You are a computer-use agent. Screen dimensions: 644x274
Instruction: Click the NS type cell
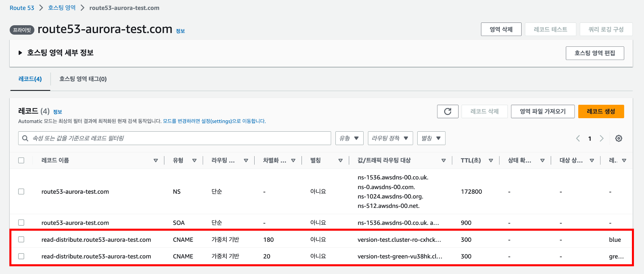click(177, 191)
